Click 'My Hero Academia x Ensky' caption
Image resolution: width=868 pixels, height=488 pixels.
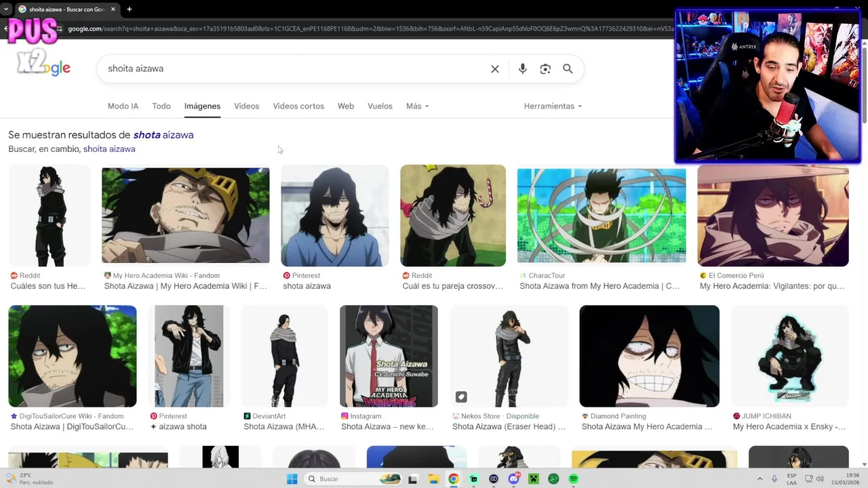pyautogui.click(x=789, y=426)
